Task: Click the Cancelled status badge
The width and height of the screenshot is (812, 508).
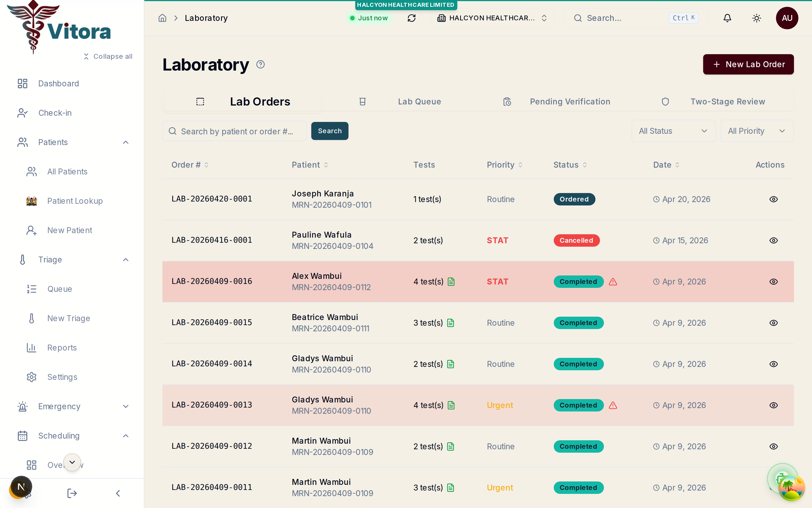Action: click(576, 240)
